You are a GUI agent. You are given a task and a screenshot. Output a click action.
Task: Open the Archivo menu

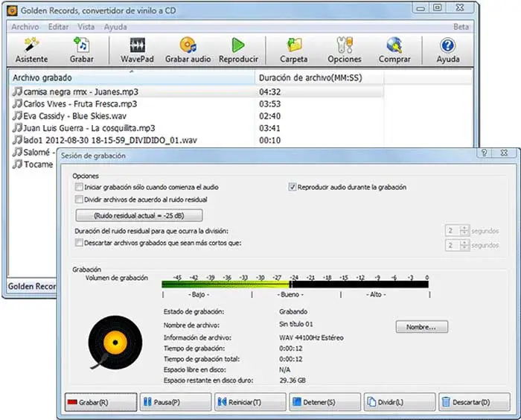tap(25, 27)
